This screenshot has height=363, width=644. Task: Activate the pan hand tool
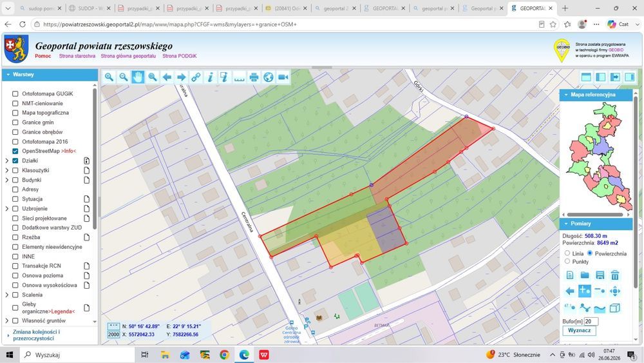(138, 77)
